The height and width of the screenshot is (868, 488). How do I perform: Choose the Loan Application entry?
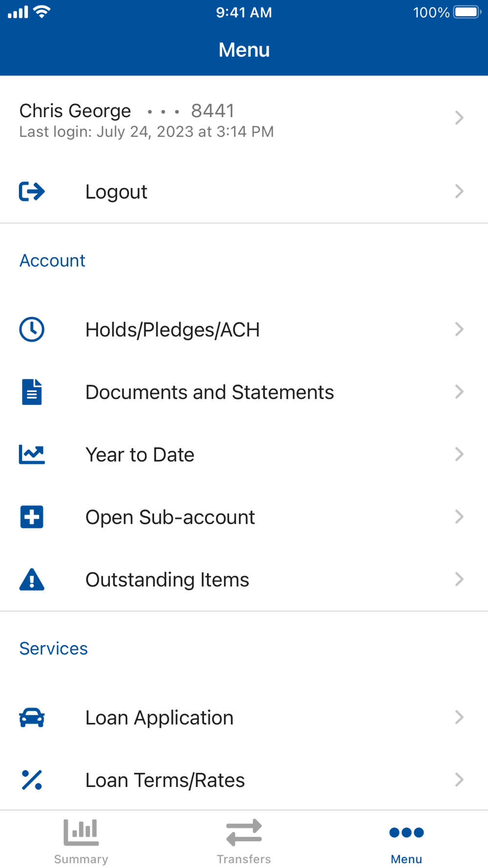[244, 718]
